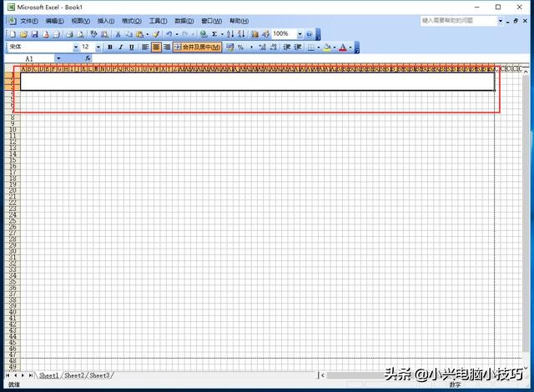534x392 pixels.
Task: Open the 工具(T) menu
Action: click(x=158, y=21)
